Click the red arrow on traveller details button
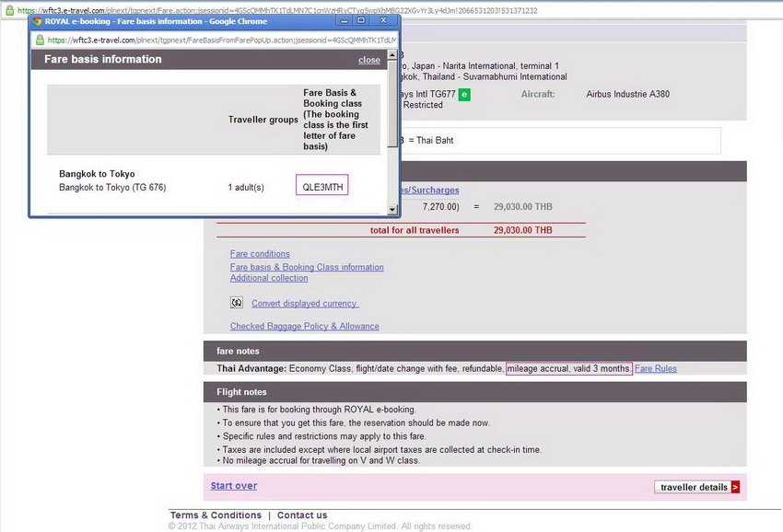 click(736, 487)
